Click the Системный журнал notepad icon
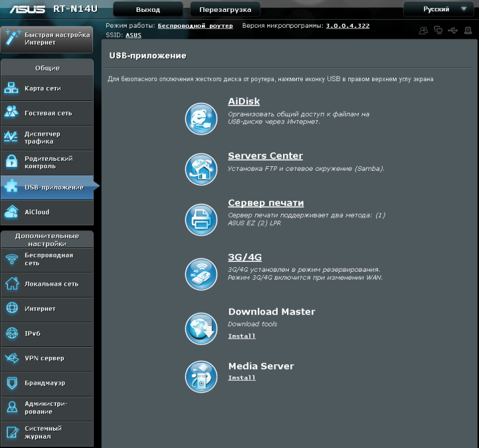 click(13, 432)
